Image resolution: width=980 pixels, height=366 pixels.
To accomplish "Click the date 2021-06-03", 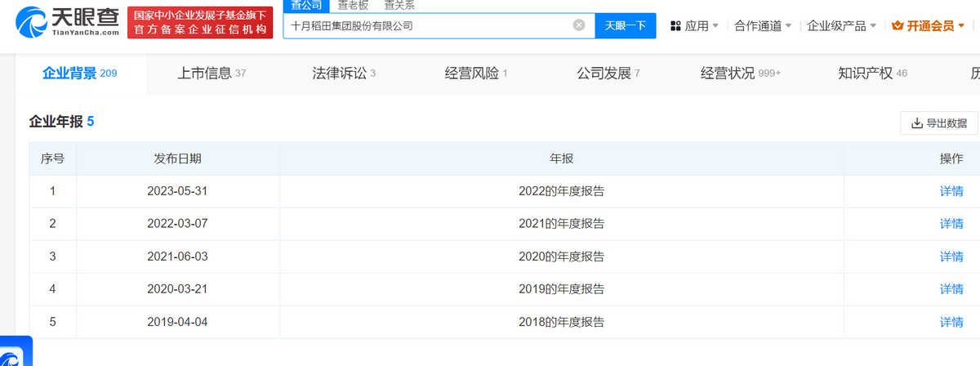I will pos(178,257).
